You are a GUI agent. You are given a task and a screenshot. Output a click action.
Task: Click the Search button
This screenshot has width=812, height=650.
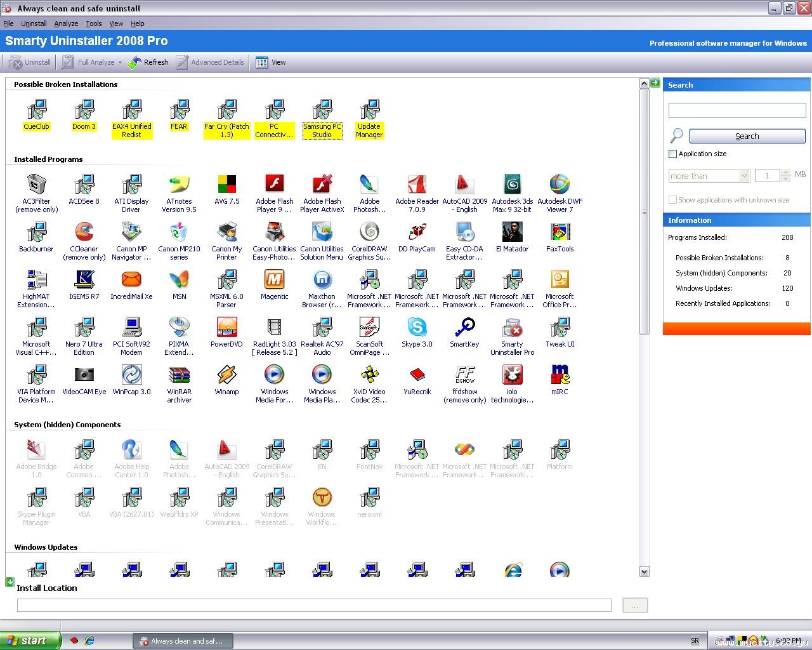747,136
